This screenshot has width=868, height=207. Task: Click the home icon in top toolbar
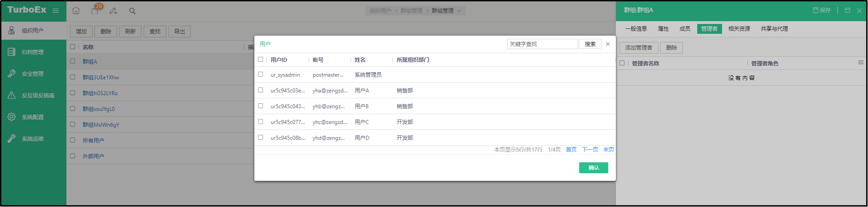(76, 11)
